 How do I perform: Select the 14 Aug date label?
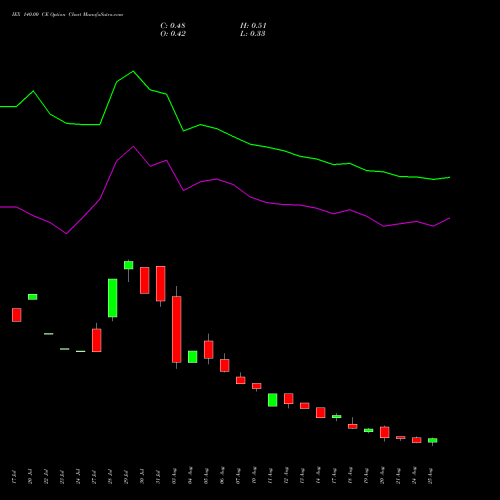click(318, 476)
